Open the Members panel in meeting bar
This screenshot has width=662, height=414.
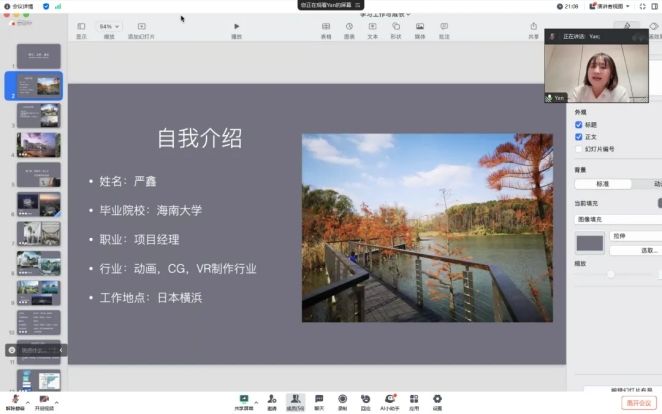295,399
